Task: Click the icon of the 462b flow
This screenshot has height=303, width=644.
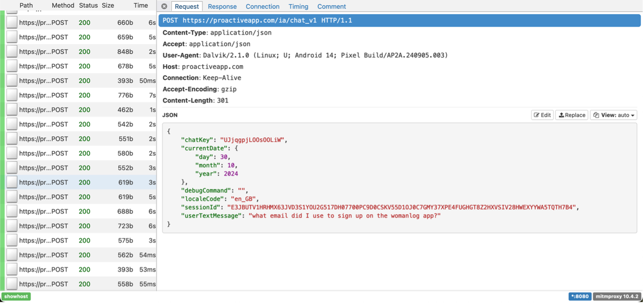Action: pos(12,110)
